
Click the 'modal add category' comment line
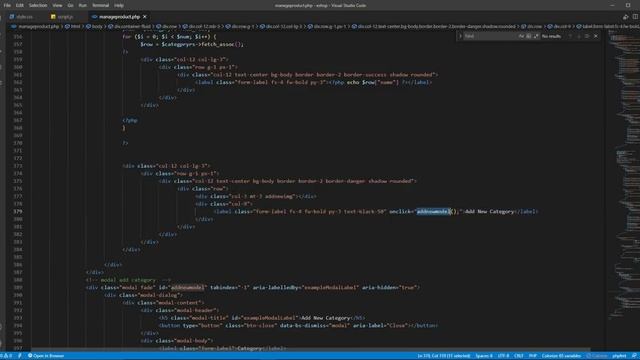[x=128, y=280]
